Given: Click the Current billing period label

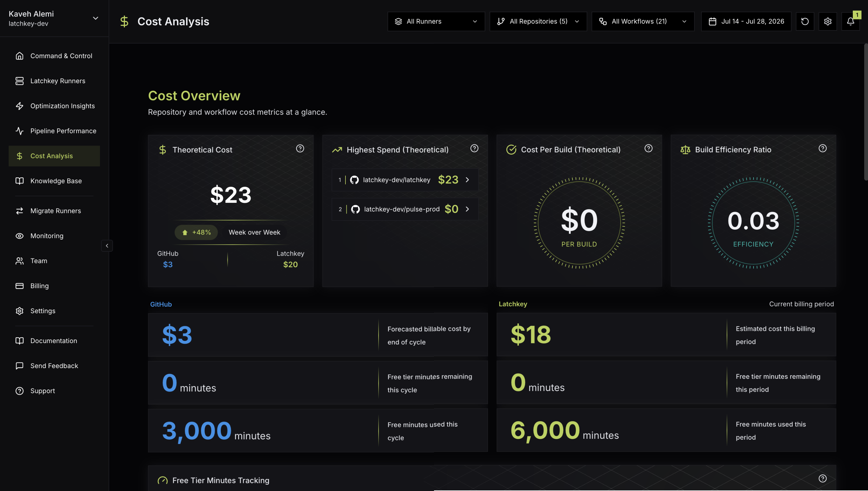Looking at the screenshot, I should 801,304.
